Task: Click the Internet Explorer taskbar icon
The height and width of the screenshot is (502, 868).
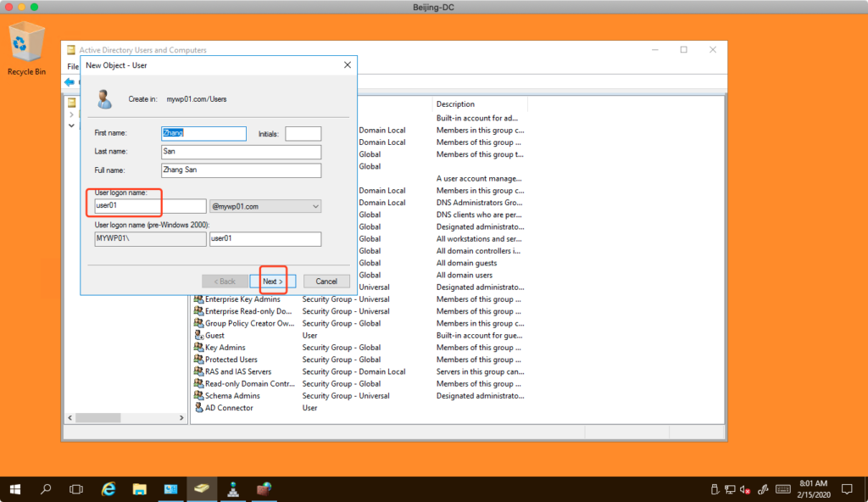Action: coord(108,489)
